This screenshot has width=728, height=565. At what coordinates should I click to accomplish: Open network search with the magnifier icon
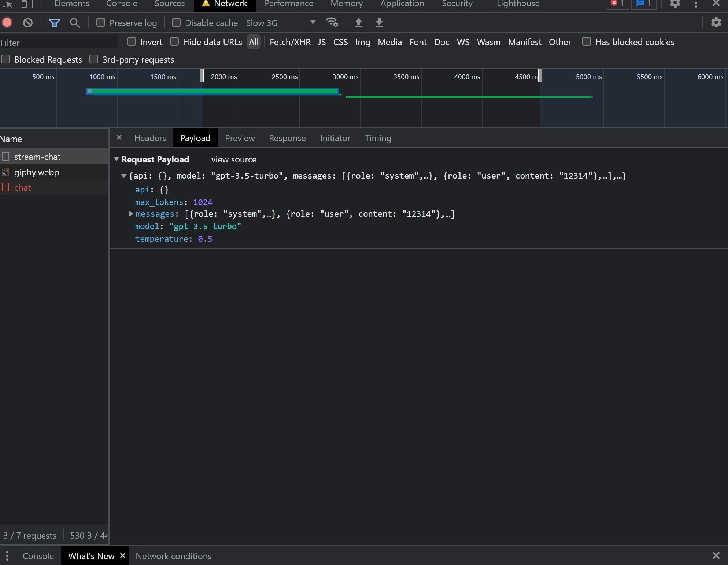click(75, 23)
